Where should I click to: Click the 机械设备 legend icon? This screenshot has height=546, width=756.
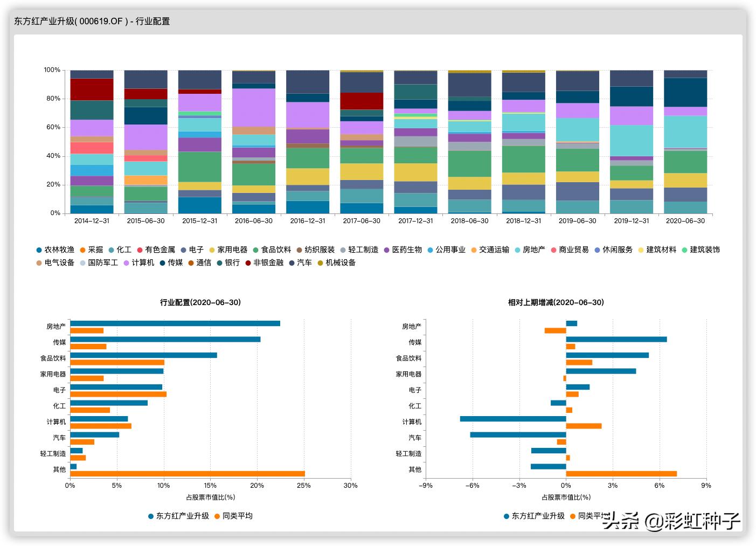coord(319,262)
